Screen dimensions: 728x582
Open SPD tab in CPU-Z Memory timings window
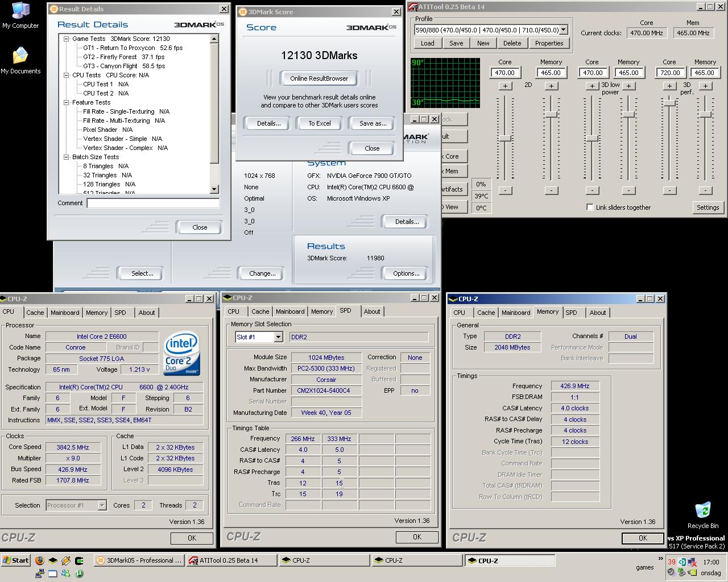point(571,313)
